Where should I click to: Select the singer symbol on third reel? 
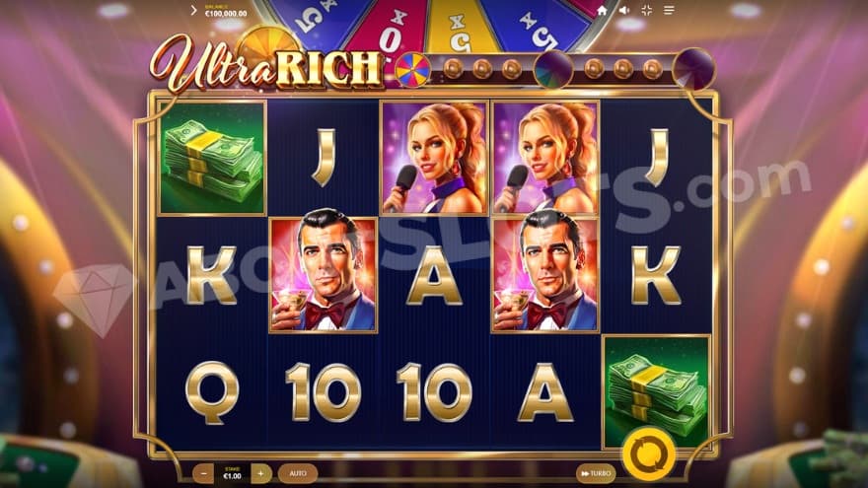[434, 158]
